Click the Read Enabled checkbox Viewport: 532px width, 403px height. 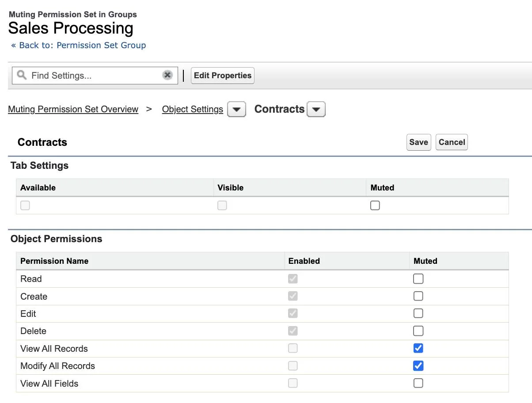[x=293, y=279]
